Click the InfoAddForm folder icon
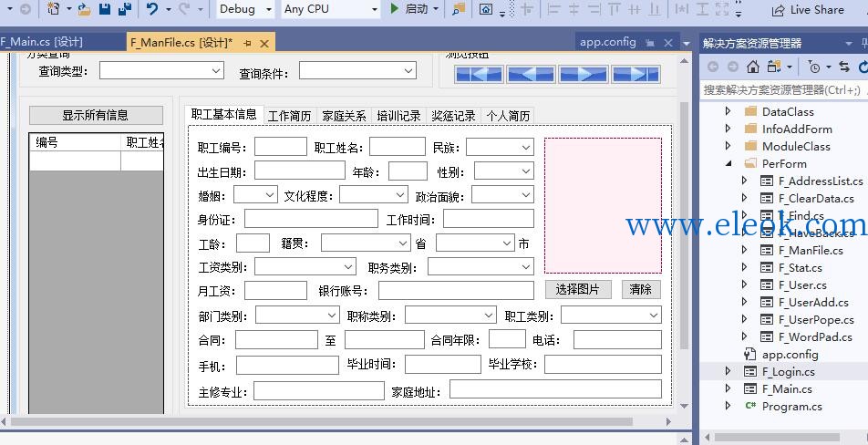 750,129
